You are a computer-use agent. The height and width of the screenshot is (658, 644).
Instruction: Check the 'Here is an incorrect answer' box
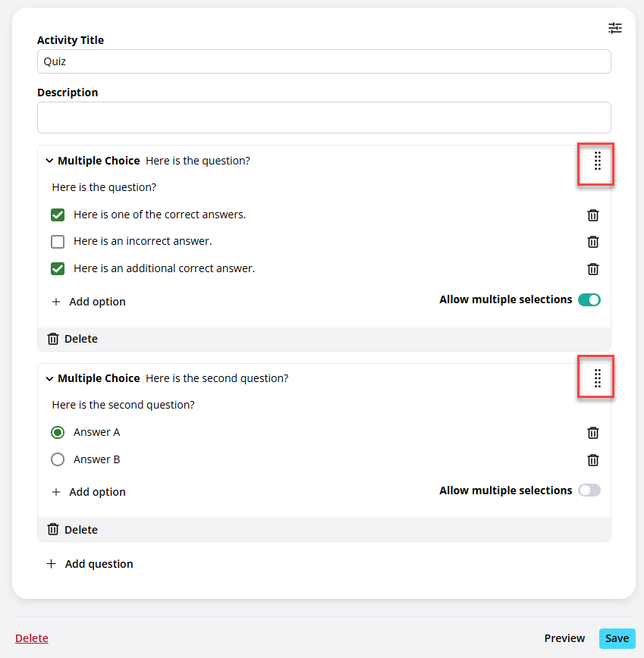58,242
